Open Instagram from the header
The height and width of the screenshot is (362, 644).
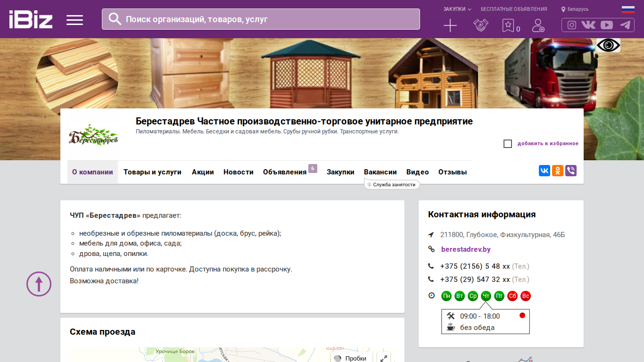pyautogui.click(x=572, y=25)
